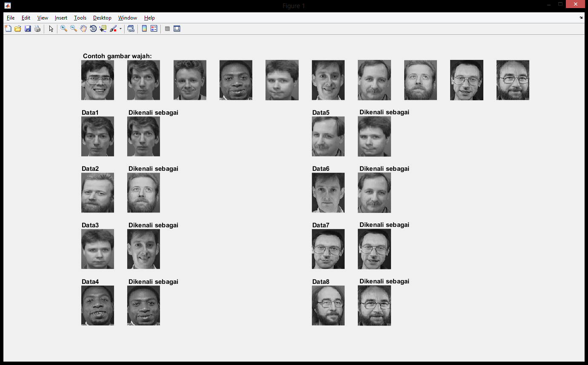Print the figure using the printer icon

(37, 29)
